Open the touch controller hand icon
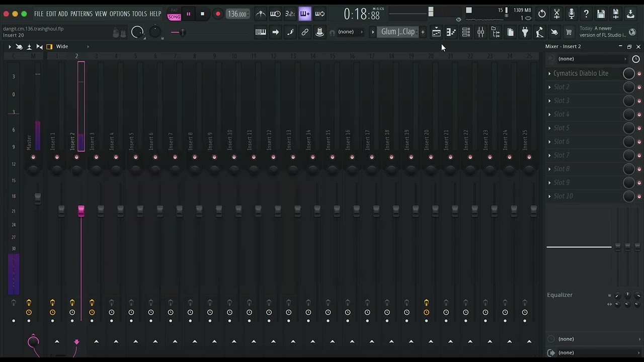 pos(554,32)
